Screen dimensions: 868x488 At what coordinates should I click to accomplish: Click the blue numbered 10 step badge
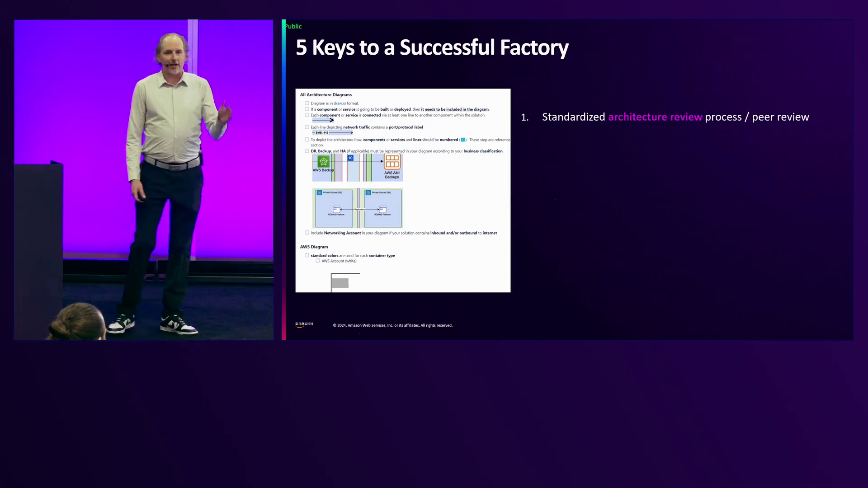click(x=350, y=158)
